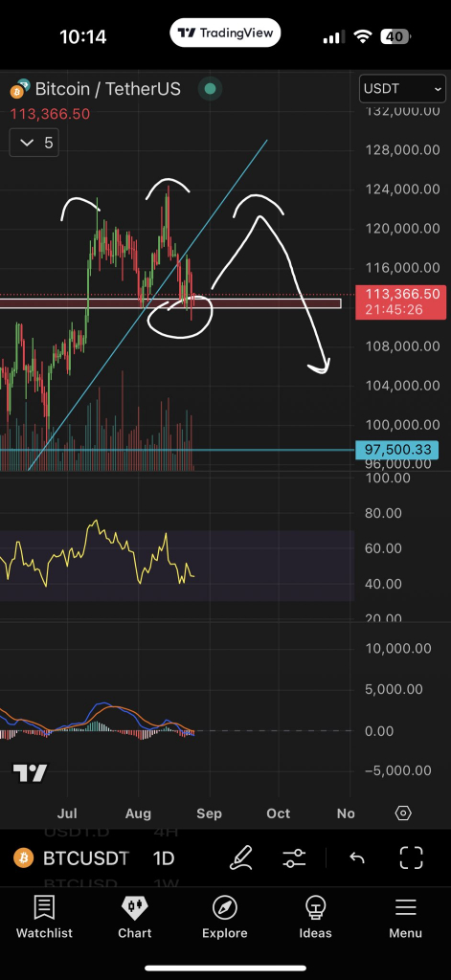
Task: Switch to the Watchlist tab
Action: tap(44, 917)
